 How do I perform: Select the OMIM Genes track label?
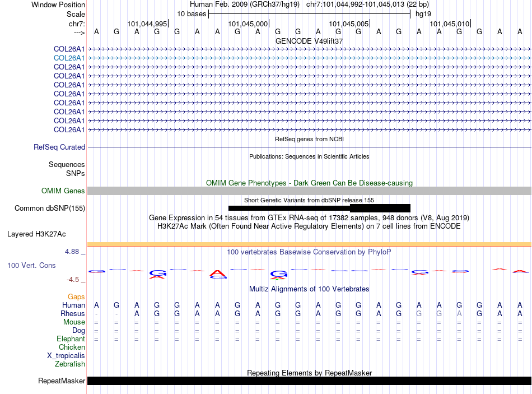click(63, 191)
